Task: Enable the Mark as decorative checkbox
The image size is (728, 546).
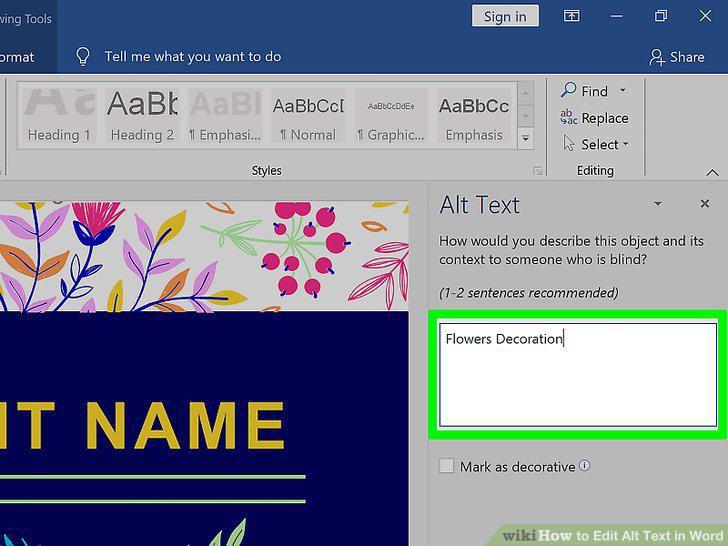Action: (446, 466)
